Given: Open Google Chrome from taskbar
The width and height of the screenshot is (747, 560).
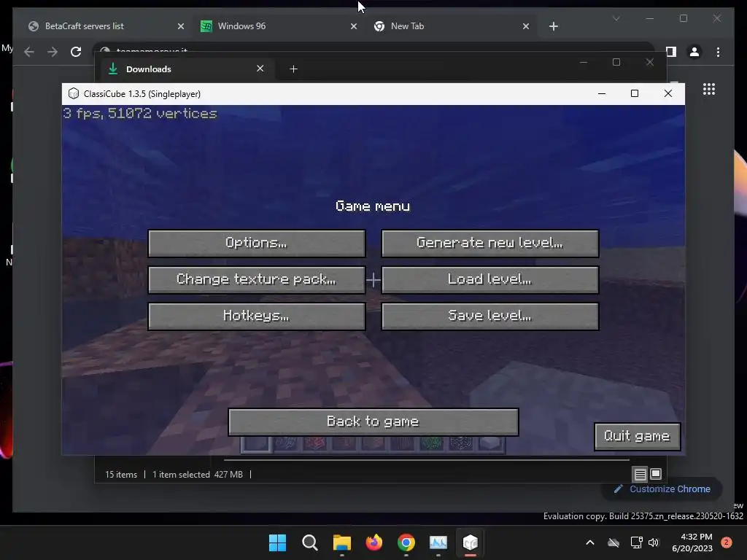Looking at the screenshot, I should pyautogui.click(x=406, y=542).
